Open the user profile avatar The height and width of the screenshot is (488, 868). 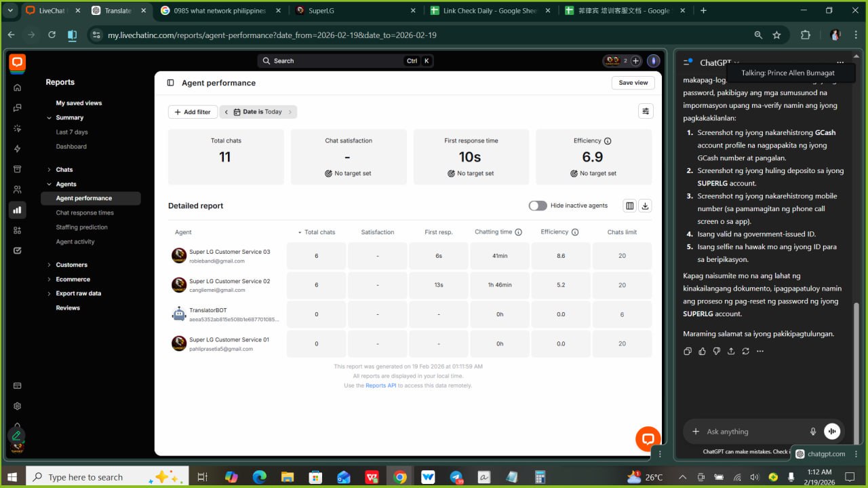tap(653, 61)
